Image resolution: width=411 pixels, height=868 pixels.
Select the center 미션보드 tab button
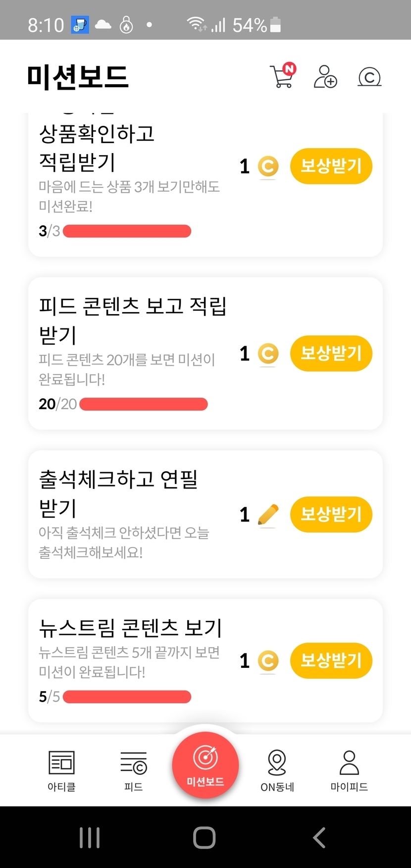tap(205, 764)
